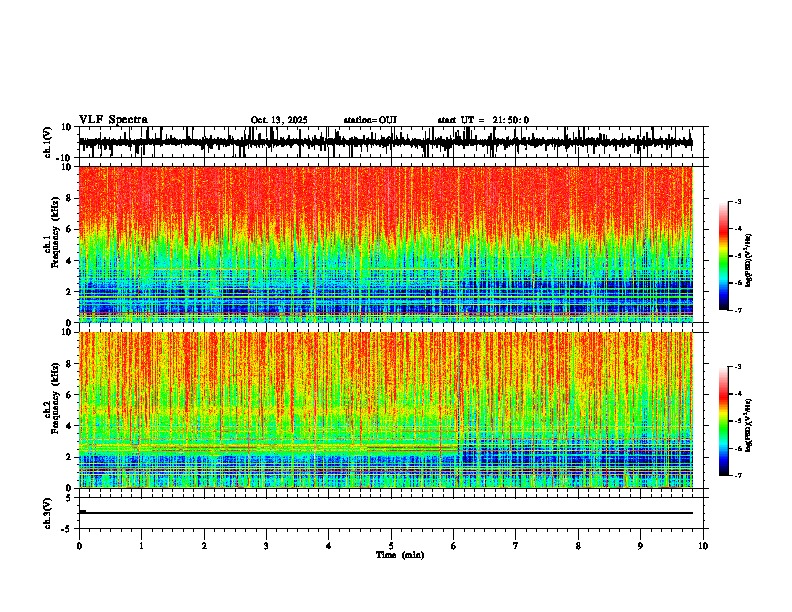This screenshot has width=792, height=612.
Task: Click the "Time (min)" x-axis label
Action: (x=400, y=555)
